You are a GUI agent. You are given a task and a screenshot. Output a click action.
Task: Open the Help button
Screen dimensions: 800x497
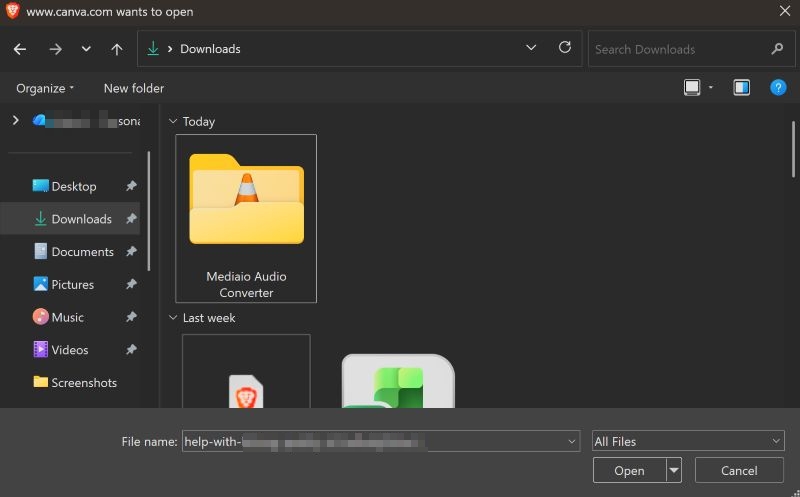(x=778, y=88)
